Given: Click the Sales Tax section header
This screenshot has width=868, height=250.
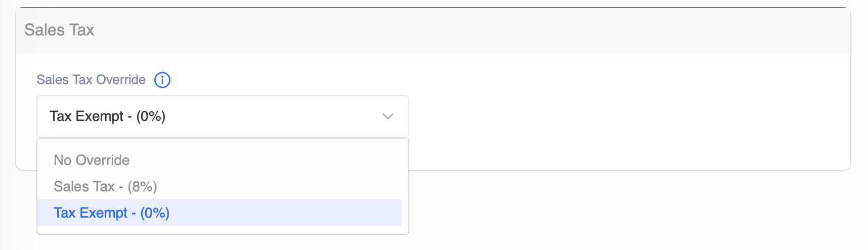Looking at the screenshot, I should pyautogui.click(x=59, y=30).
